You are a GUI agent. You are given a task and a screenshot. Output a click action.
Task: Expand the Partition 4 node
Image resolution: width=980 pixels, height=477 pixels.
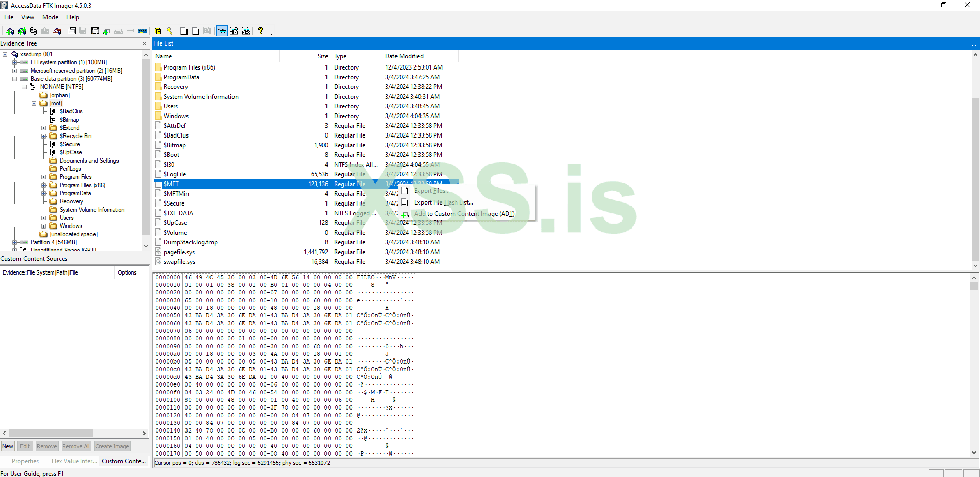click(15, 242)
